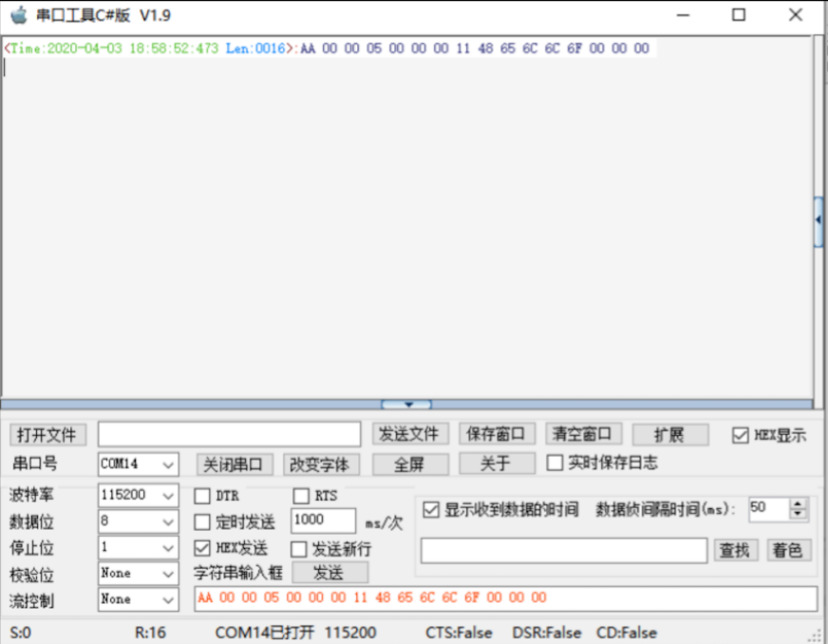Image resolution: width=828 pixels, height=644 pixels.
Task: Click 发送 to transmit the hex string
Action: 331,573
